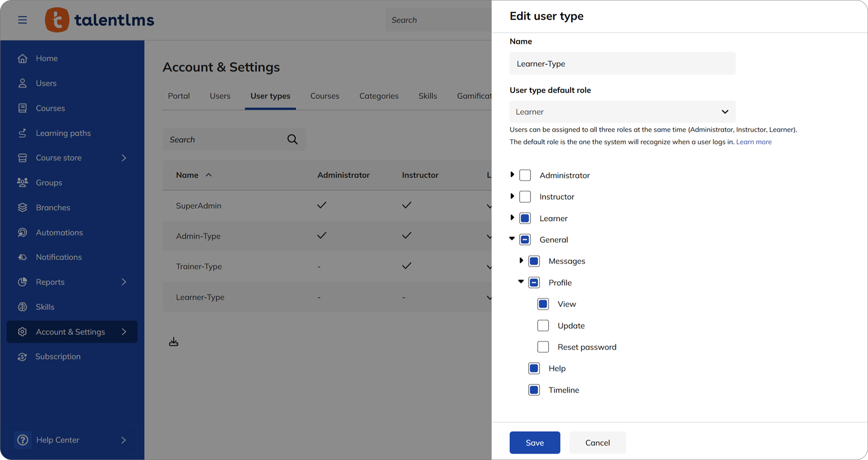The image size is (868, 460).
Task: Click the Groups people icon
Action: [x=23, y=183]
